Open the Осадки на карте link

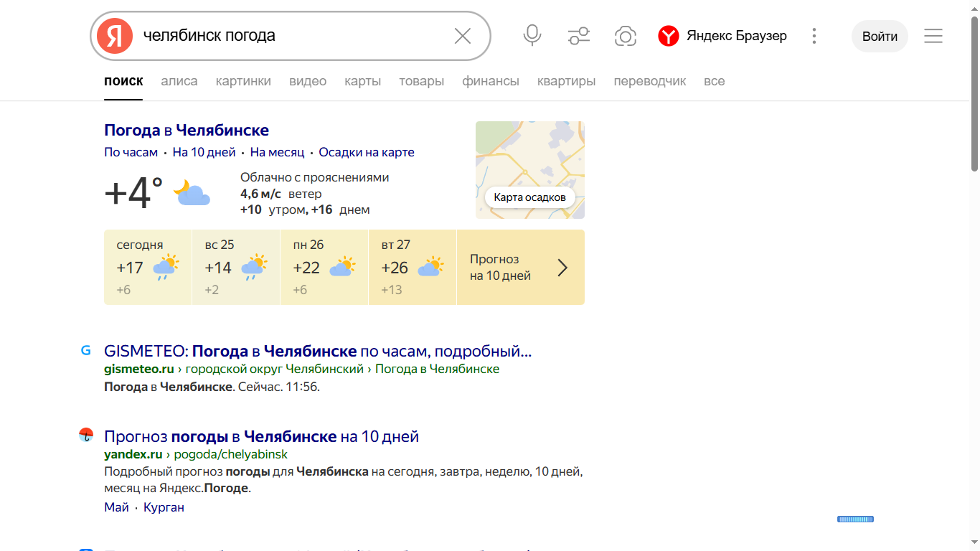[367, 152]
